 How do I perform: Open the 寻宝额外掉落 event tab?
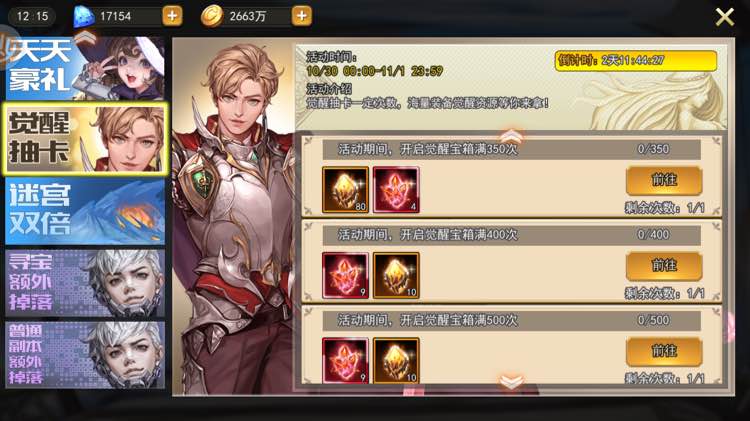(x=85, y=283)
